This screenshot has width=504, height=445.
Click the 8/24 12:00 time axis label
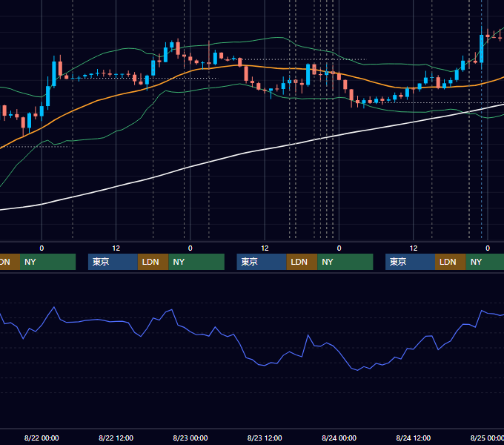click(x=414, y=438)
